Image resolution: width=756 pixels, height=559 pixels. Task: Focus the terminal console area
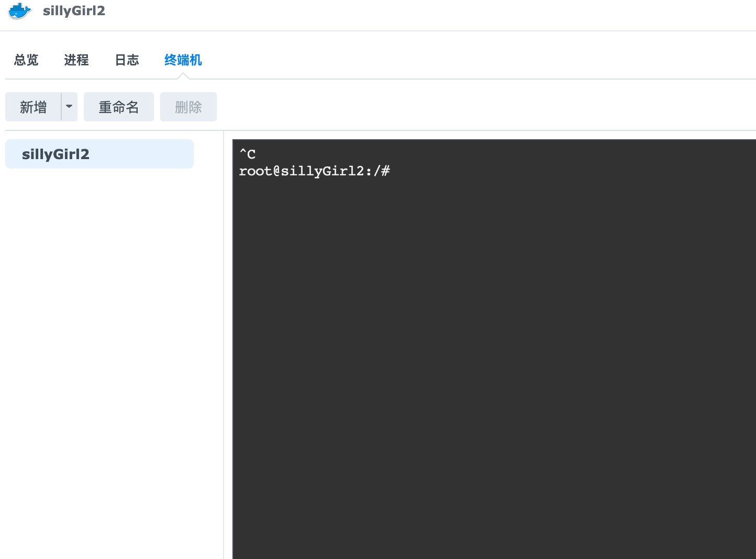pos(494,349)
